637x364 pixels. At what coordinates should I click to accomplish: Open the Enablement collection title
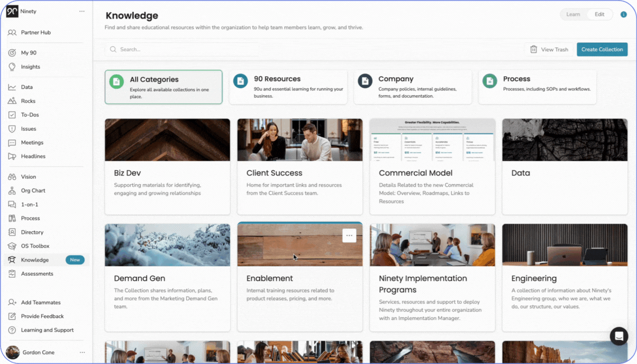click(269, 278)
